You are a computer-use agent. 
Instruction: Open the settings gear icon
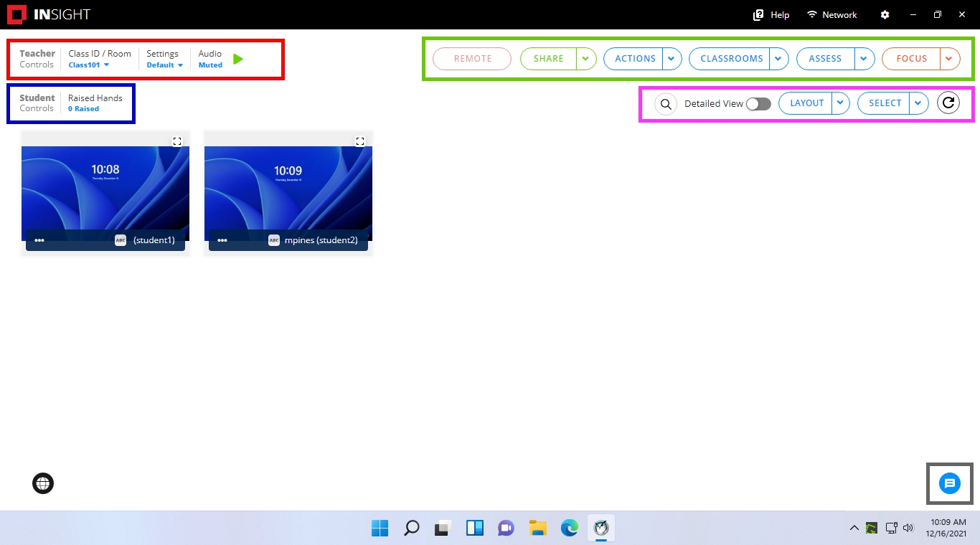[885, 15]
